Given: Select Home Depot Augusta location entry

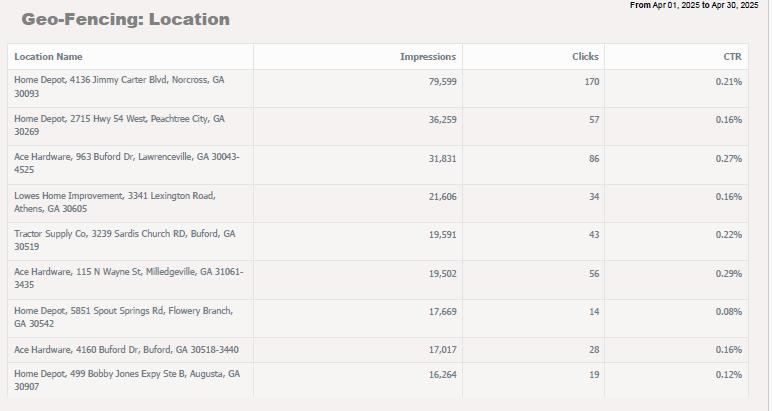Looking at the screenshot, I should coord(126,380).
